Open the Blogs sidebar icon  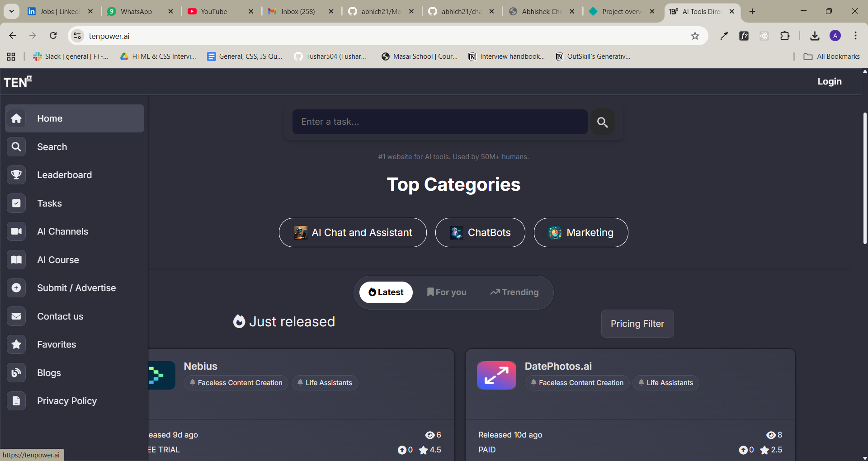(x=16, y=373)
